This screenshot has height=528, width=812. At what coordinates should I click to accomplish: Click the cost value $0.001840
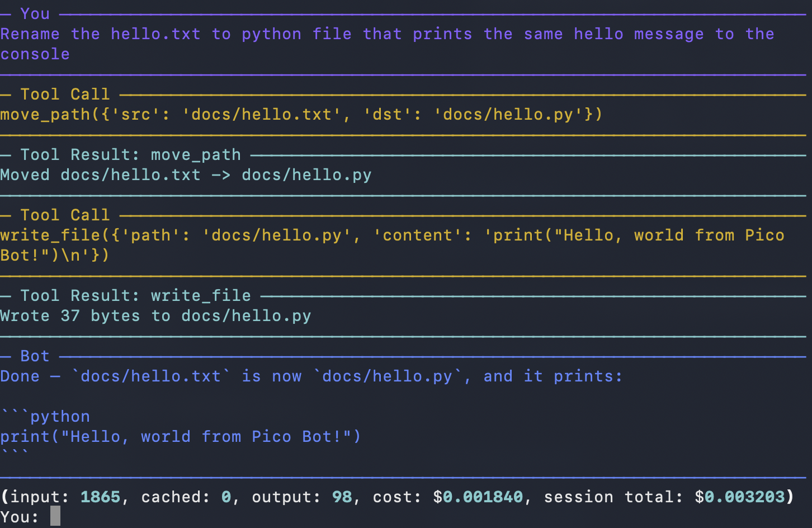click(x=478, y=497)
